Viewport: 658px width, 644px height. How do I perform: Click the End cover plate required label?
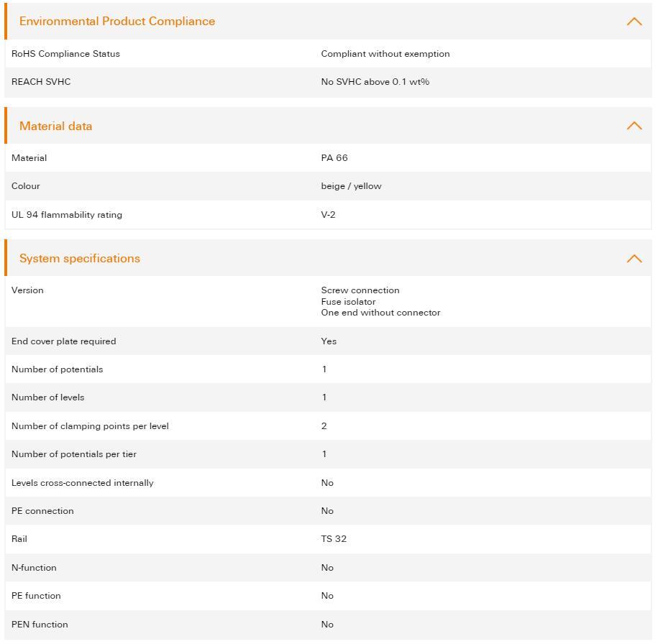(x=63, y=341)
